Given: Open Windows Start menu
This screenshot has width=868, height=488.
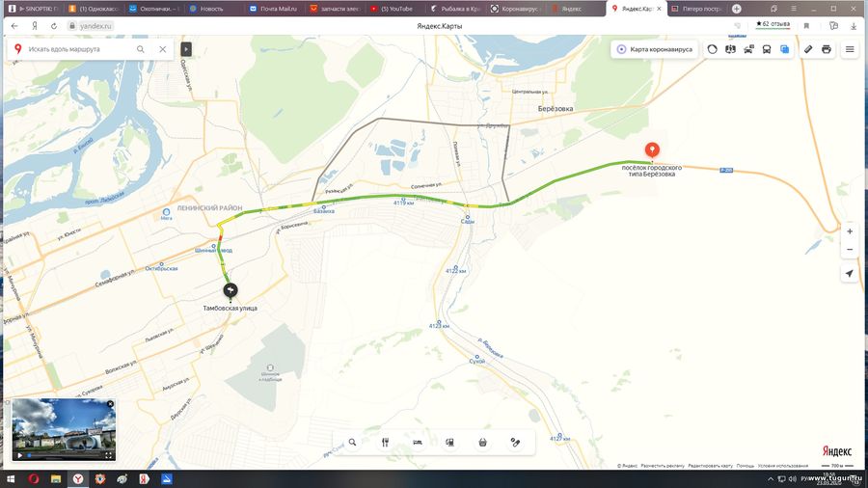Looking at the screenshot, I should click(x=11, y=479).
